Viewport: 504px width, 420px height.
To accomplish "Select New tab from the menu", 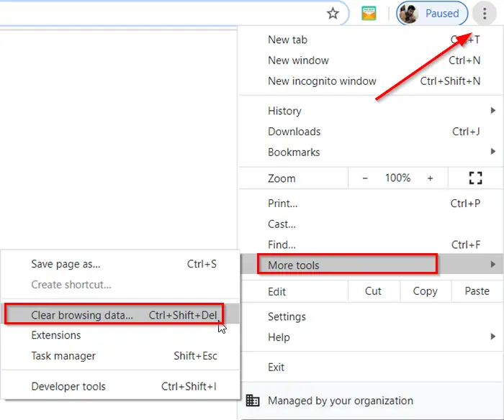I will click(x=372, y=40).
